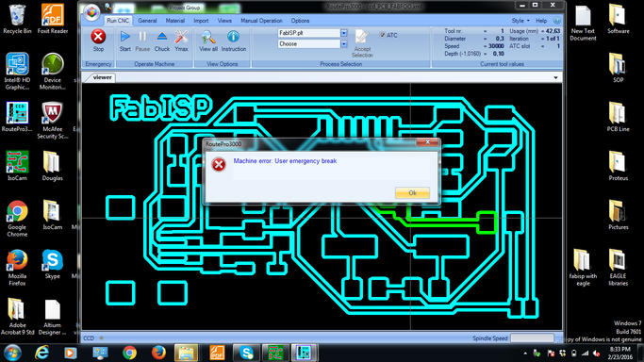Open the Style dropdown menu
644x362 pixels.
(520, 21)
